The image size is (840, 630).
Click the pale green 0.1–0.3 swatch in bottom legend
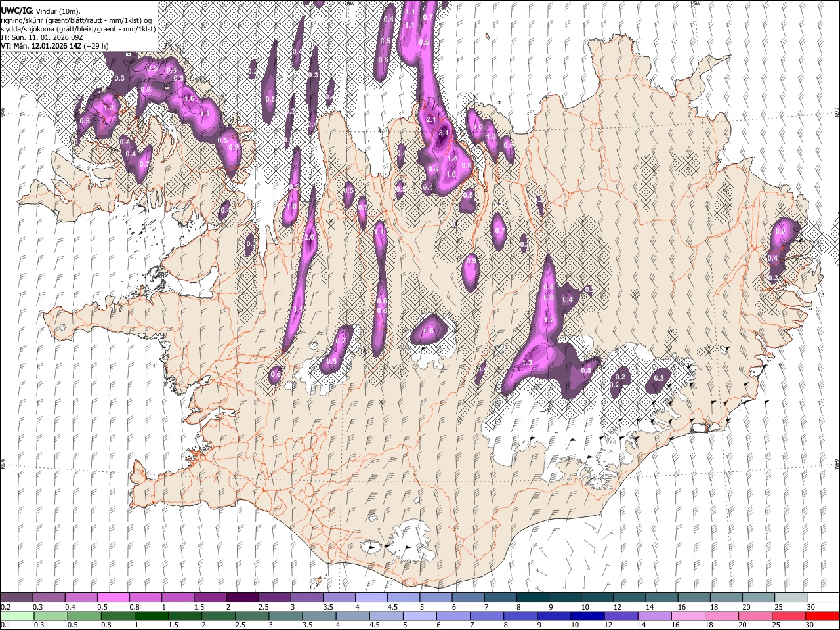tap(18, 616)
